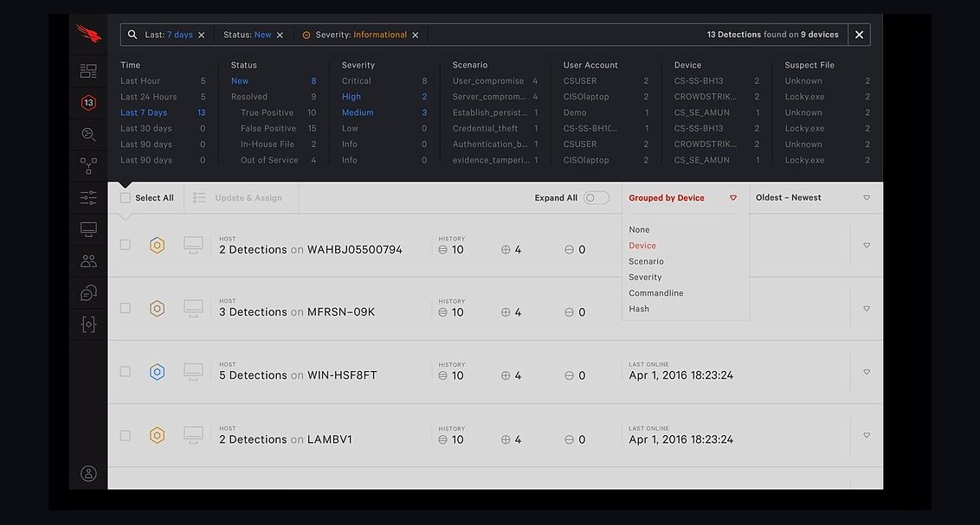Filter severity by Critical
This screenshot has height=525, width=980.
pos(357,81)
